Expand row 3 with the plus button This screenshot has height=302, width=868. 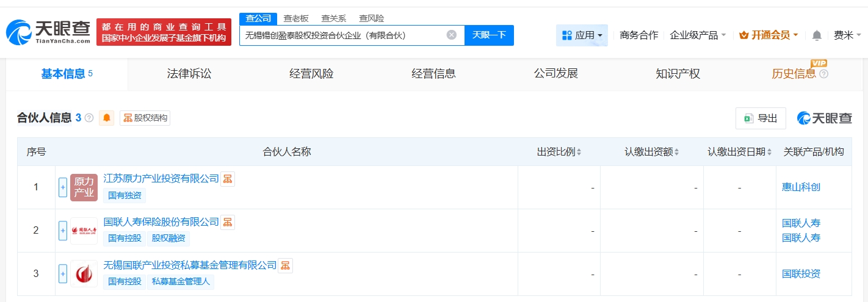coord(63,274)
